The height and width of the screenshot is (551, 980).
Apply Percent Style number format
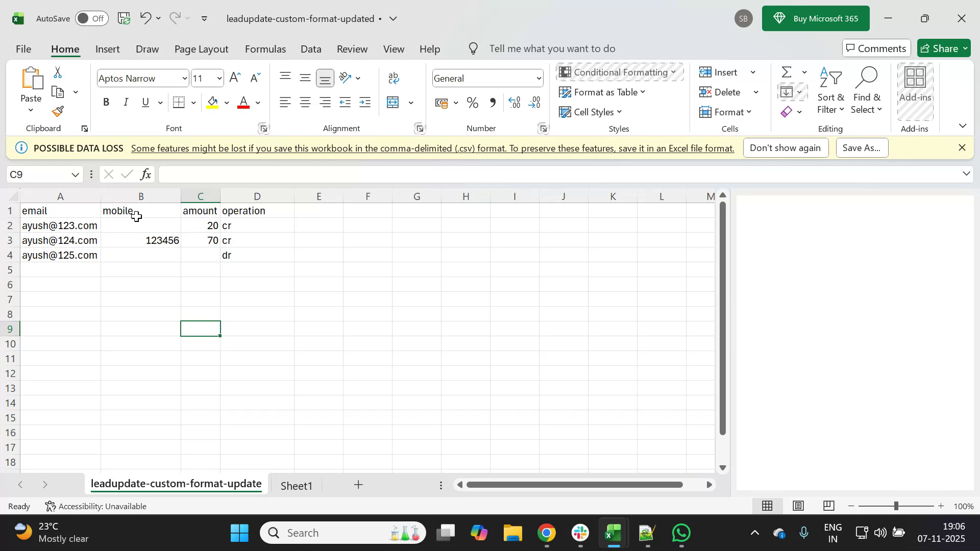click(x=472, y=102)
